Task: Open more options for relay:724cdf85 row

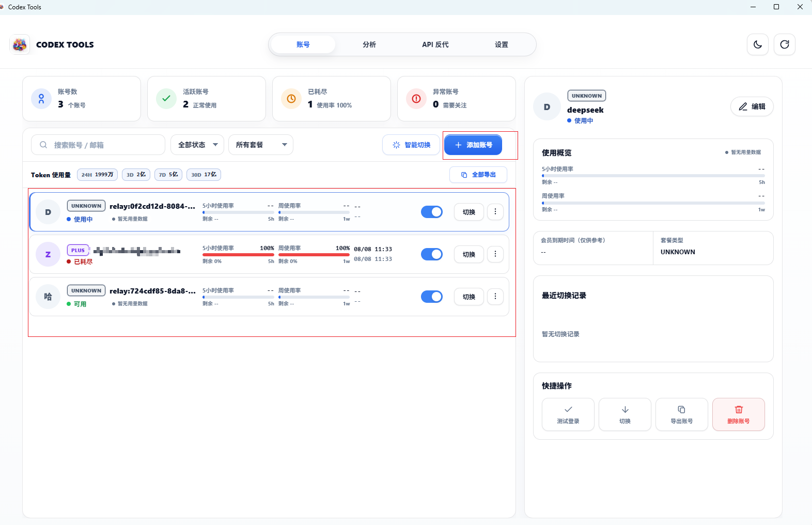Action: [x=495, y=297]
